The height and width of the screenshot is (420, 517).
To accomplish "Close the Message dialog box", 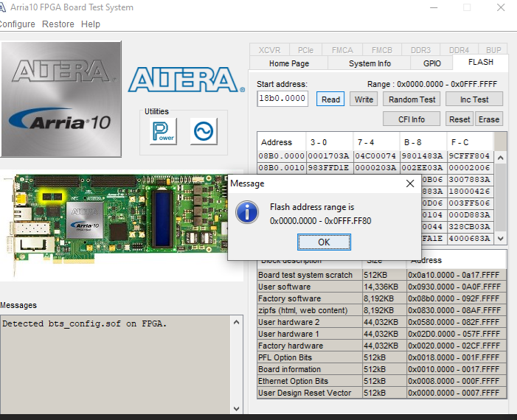I will pyautogui.click(x=410, y=183).
